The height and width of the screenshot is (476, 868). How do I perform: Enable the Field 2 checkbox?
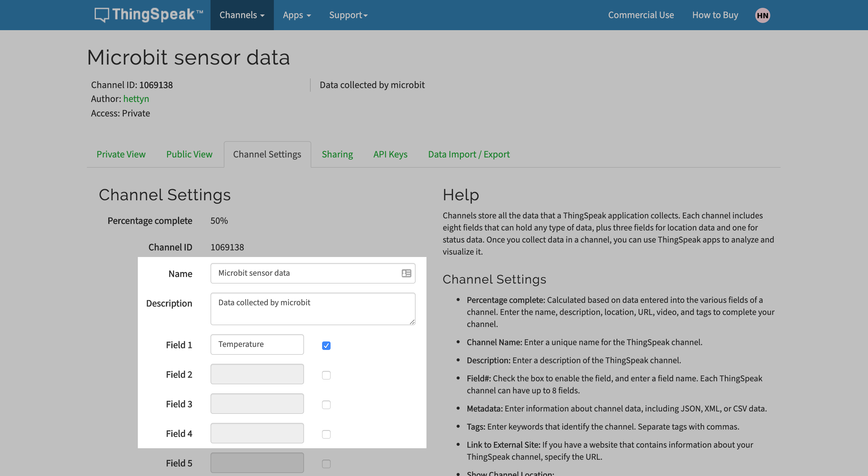(326, 375)
